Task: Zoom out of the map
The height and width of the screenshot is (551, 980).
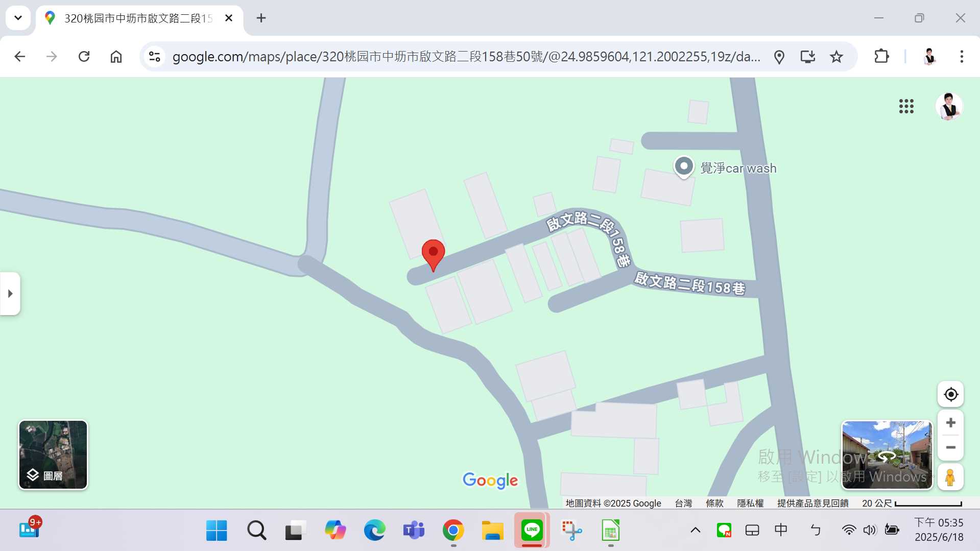Action: click(950, 447)
